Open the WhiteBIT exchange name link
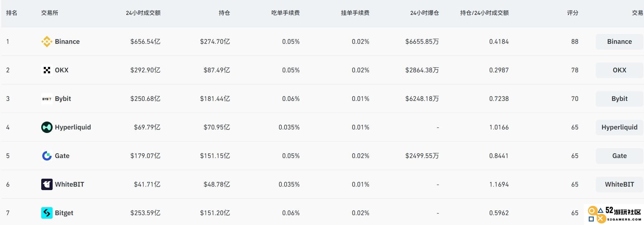The width and height of the screenshot is (644, 225). coord(69,184)
